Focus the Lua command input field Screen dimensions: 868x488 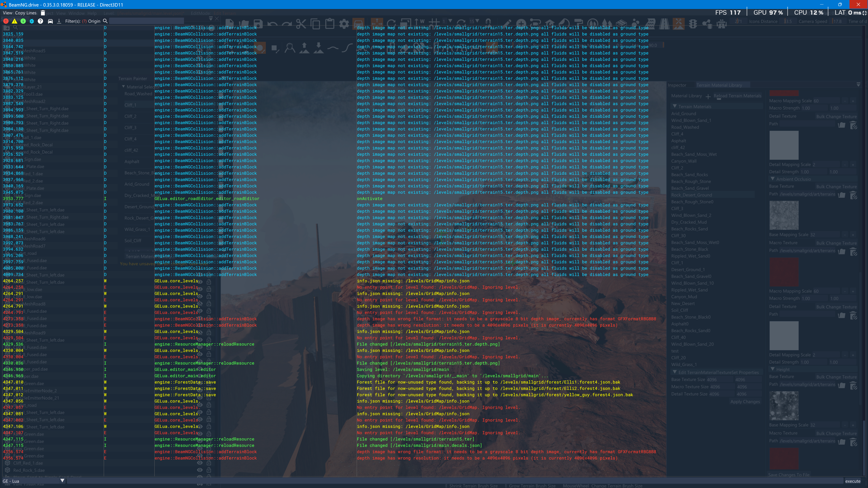(455, 481)
